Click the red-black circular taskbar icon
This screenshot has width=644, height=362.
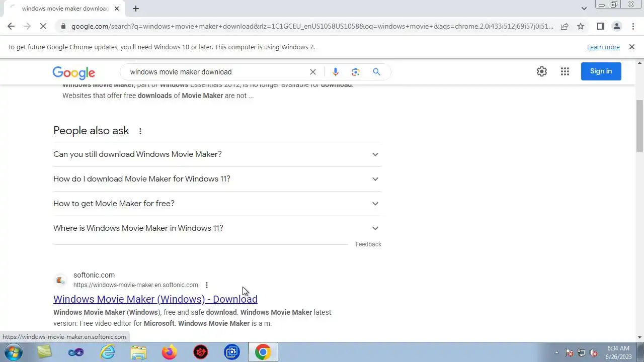(x=201, y=352)
